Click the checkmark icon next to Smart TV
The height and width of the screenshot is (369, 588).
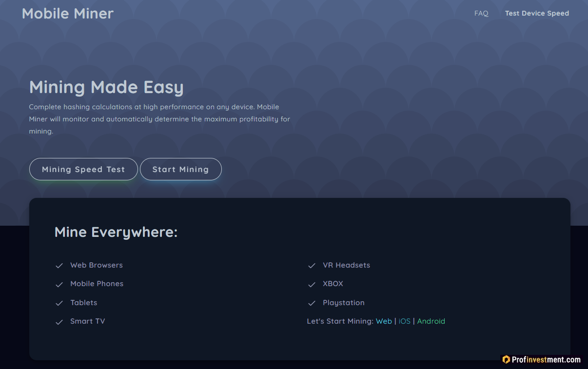59,322
